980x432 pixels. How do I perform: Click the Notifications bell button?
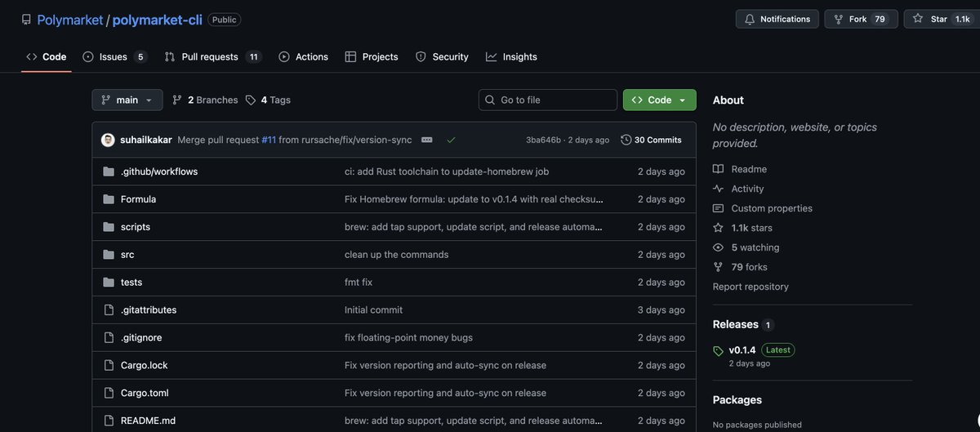tap(777, 19)
